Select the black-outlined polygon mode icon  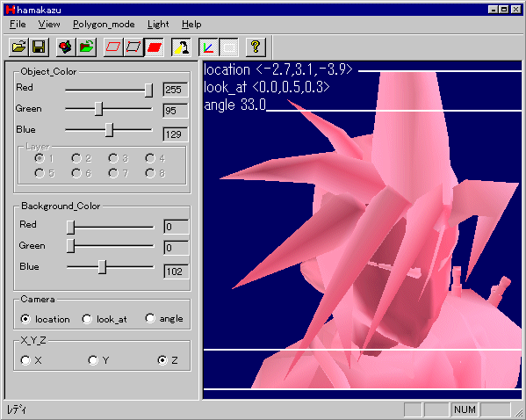click(x=133, y=47)
